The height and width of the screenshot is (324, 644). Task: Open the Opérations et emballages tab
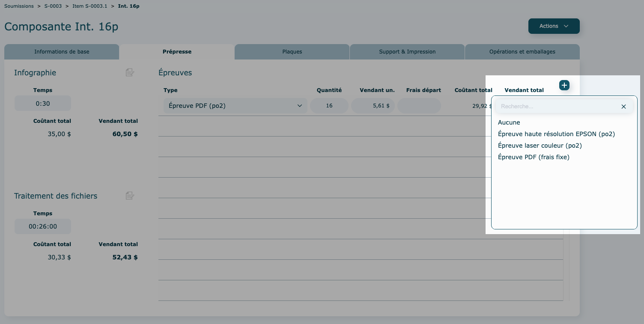tap(522, 52)
